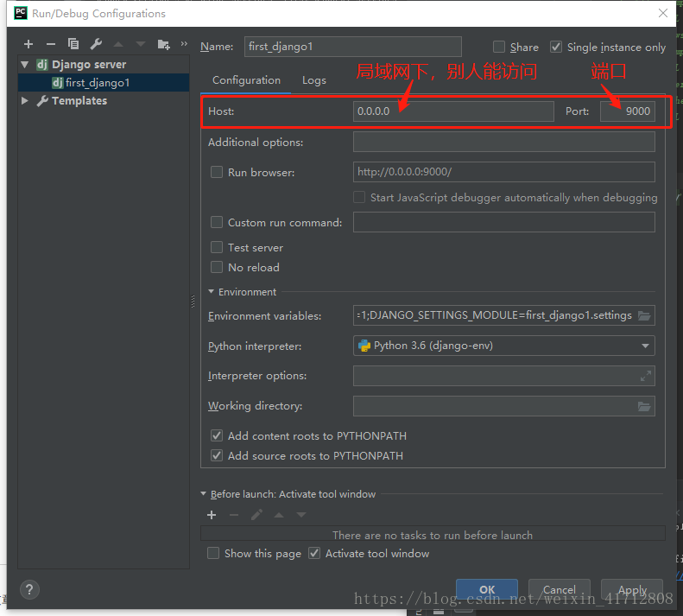683x616 pixels.
Task: Click the splitter handle between panels
Action: pos(193,302)
